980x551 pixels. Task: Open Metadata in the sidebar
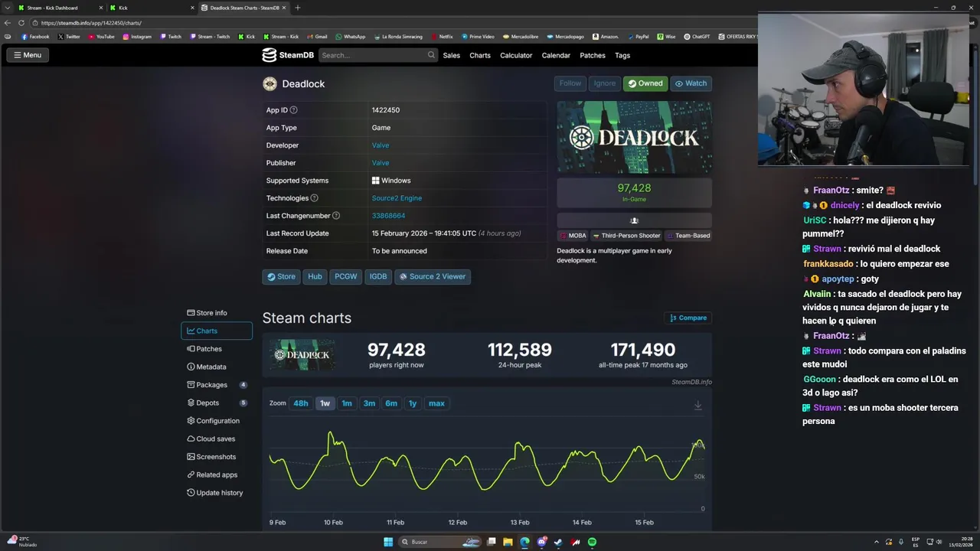pyautogui.click(x=217, y=367)
